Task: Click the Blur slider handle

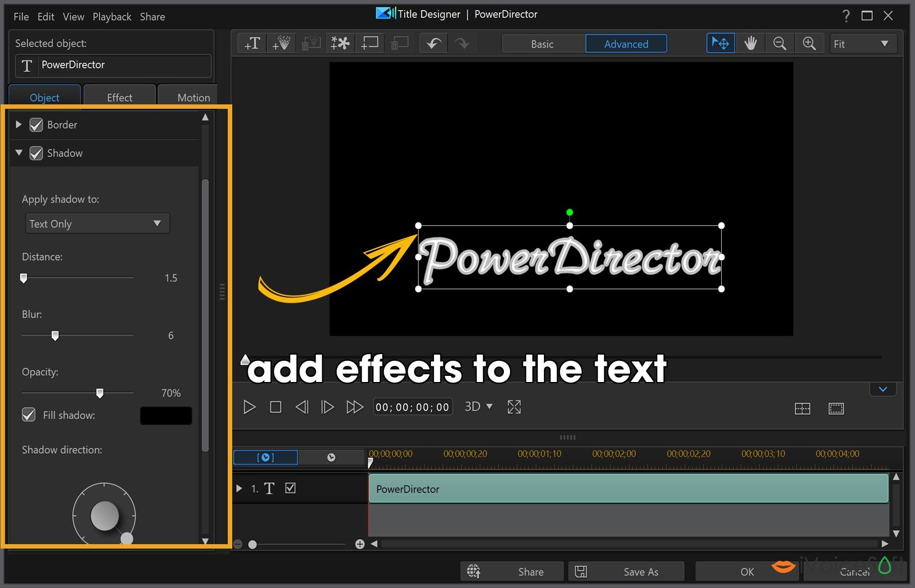Action: pos(55,335)
